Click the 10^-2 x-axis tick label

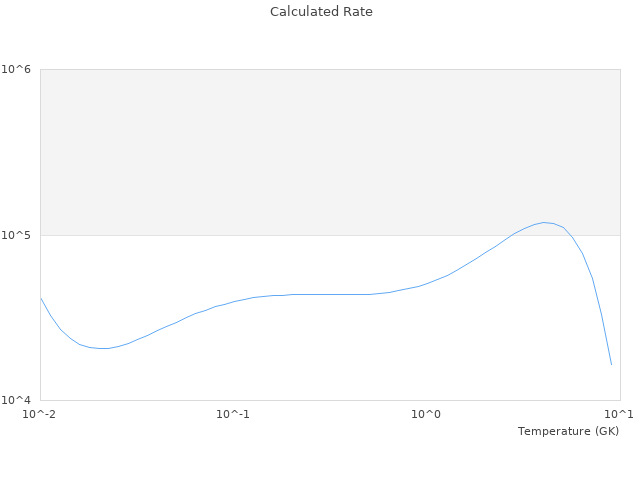coord(40,414)
